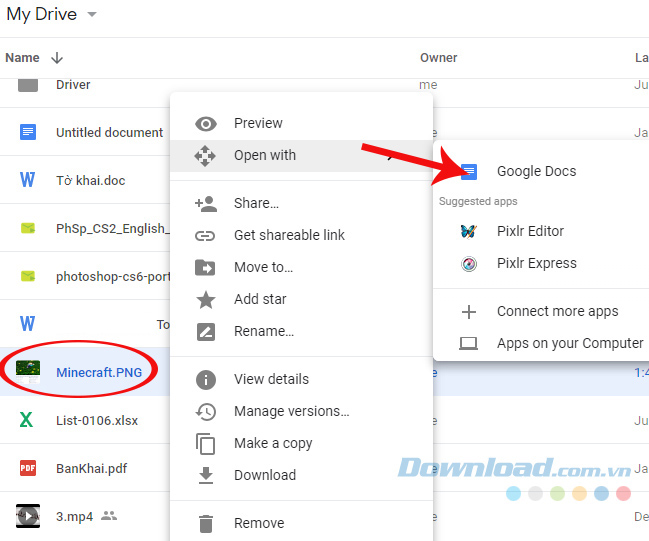
Task: Select the List-0106.xlsx file name
Action: (97, 421)
